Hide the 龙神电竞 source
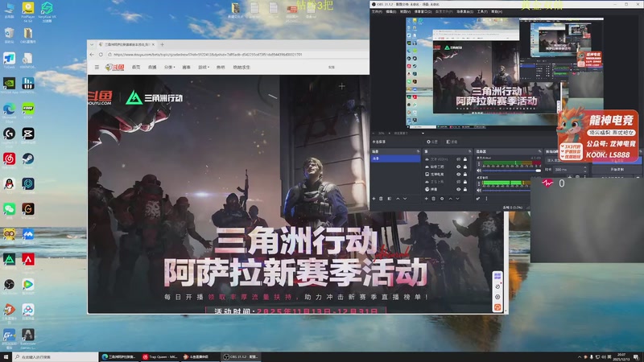Viewport: 644px width, 362px height. [x=458, y=174]
